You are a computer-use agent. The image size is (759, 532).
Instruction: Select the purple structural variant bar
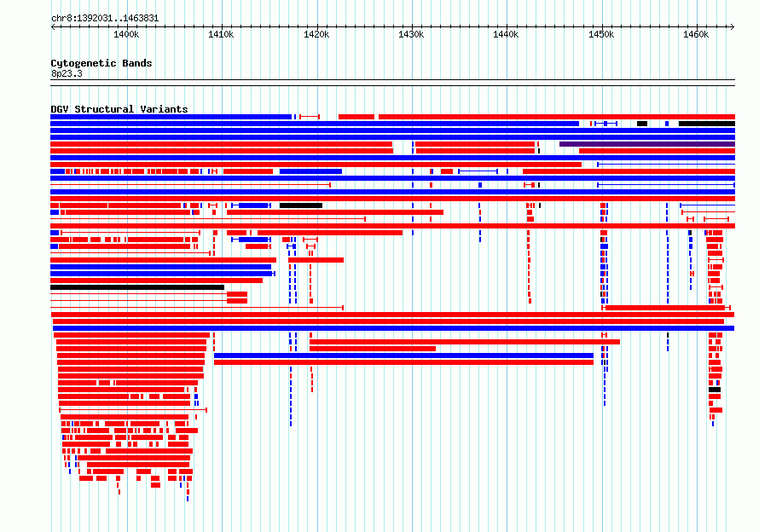(x=647, y=144)
